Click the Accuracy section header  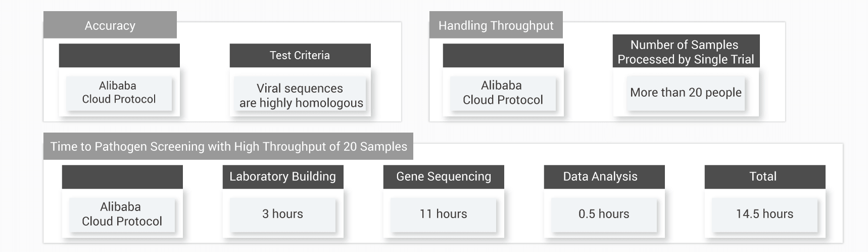pyautogui.click(x=110, y=25)
